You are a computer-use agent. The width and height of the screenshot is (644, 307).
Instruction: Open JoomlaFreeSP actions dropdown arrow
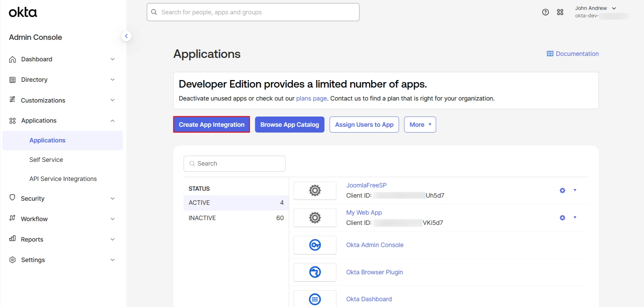click(575, 190)
